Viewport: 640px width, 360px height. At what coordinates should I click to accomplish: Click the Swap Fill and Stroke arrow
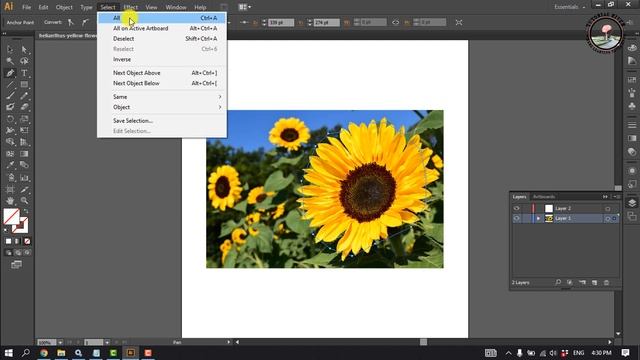click(25, 211)
